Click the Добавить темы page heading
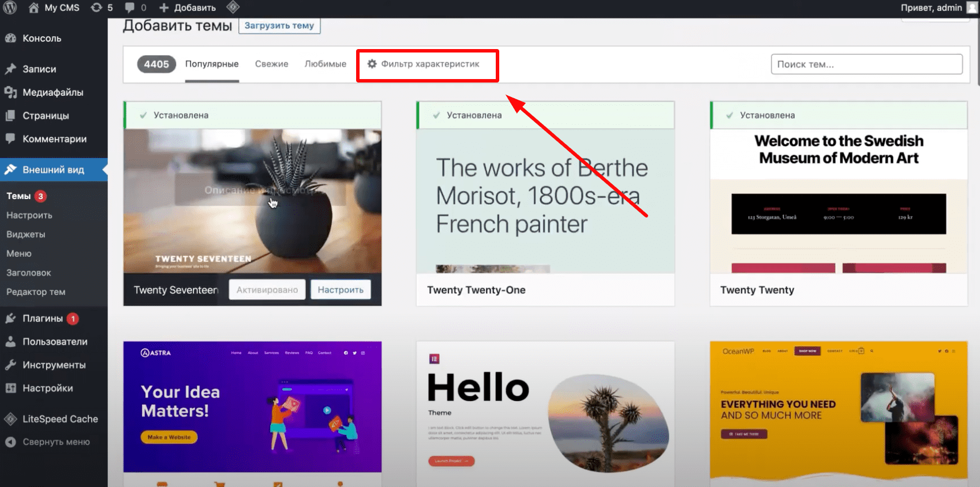 (177, 25)
